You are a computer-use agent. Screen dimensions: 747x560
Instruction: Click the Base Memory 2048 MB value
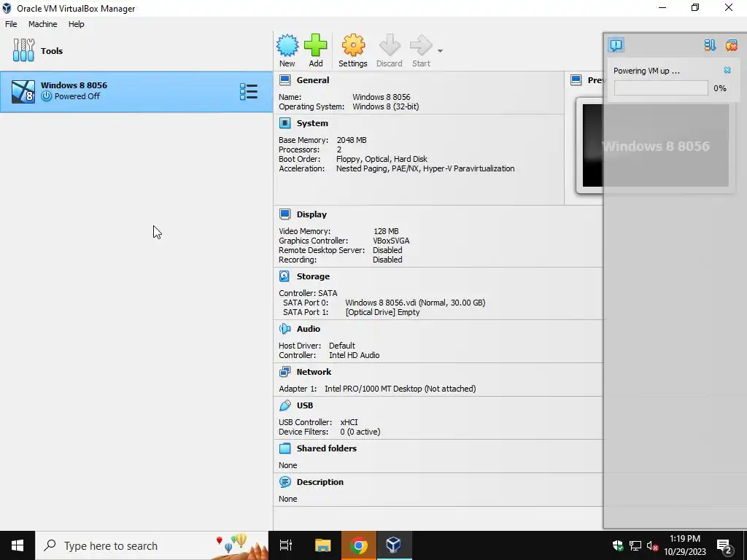point(352,140)
